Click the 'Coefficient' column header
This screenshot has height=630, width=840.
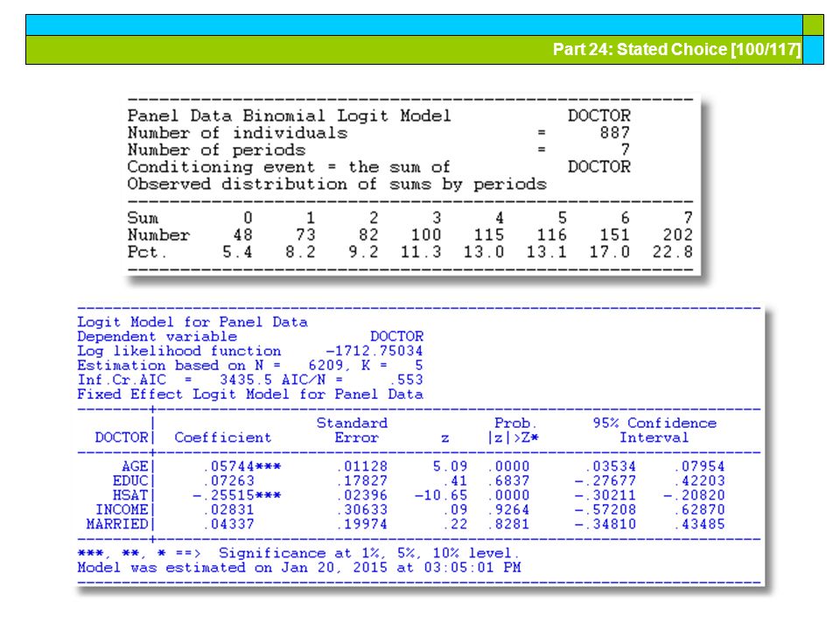pos(223,437)
